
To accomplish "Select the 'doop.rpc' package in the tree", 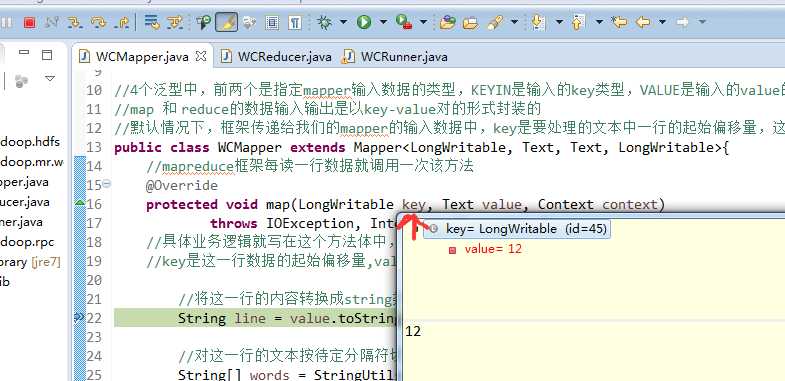I will [x=27, y=242].
